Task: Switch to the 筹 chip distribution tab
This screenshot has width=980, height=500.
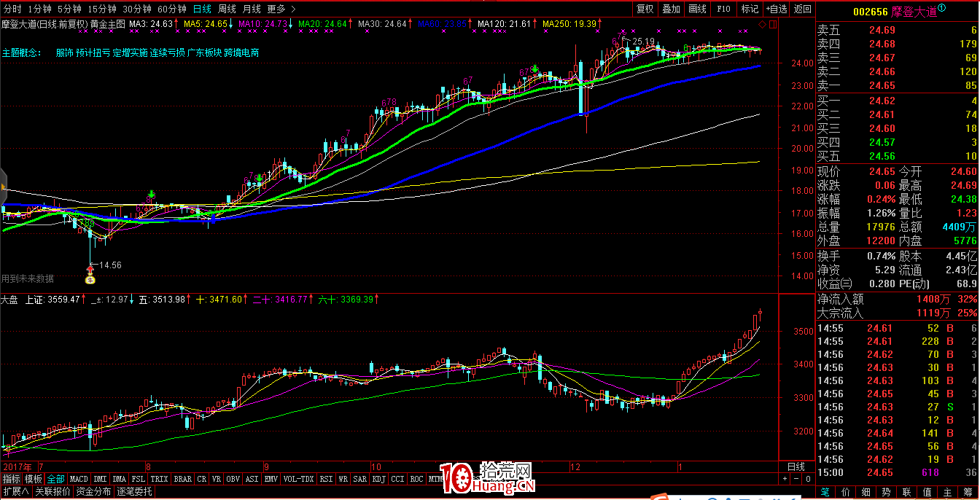Action: (968, 492)
